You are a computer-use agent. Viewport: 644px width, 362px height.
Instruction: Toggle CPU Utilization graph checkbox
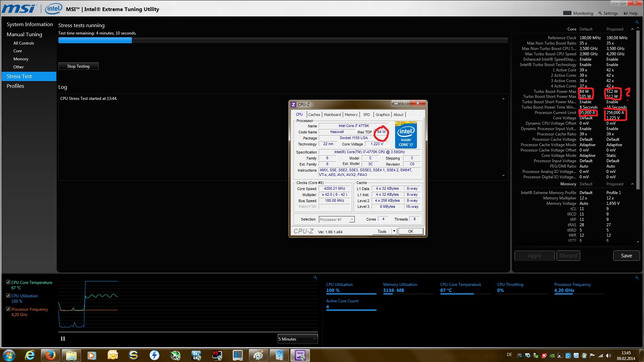click(8, 296)
